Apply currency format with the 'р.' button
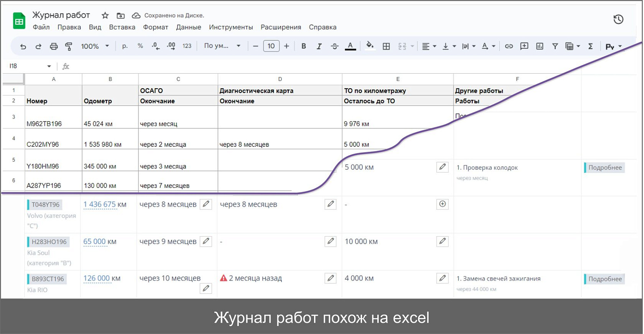This screenshot has height=334, width=644. tap(125, 46)
